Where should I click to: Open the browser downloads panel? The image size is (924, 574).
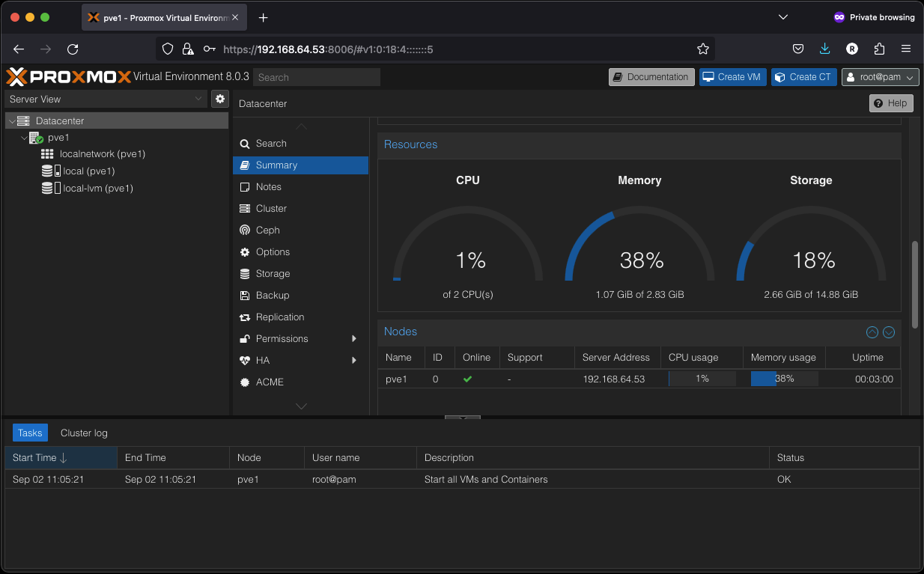824,49
